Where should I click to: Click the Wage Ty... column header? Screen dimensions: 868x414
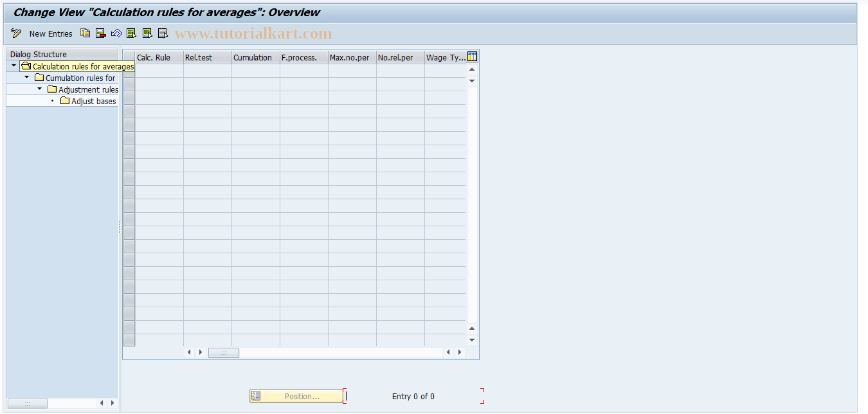click(446, 57)
